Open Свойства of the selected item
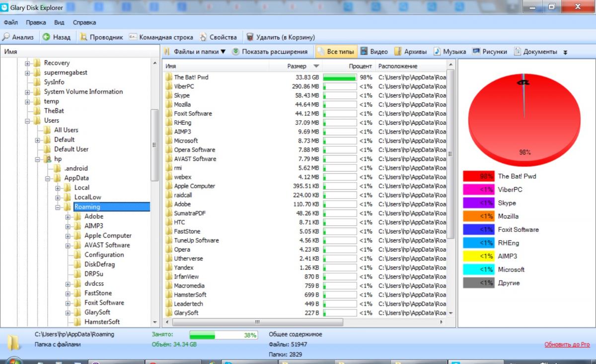Image resolution: width=596 pixels, height=364 pixels. [x=218, y=37]
